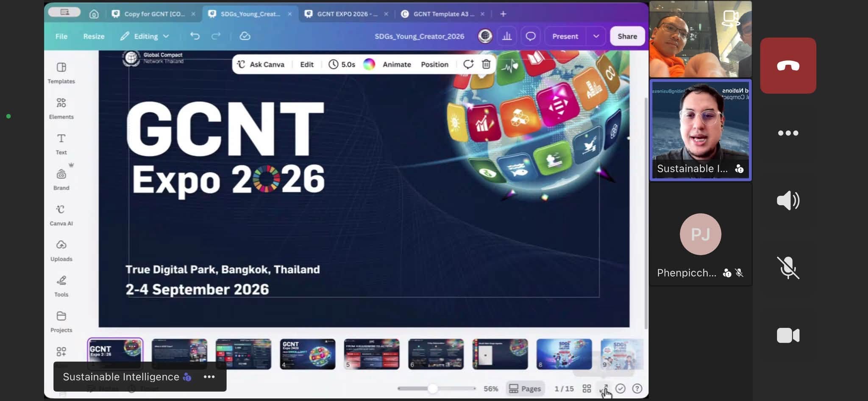Redo the last edit
868x401 pixels.
[x=216, y=36]
